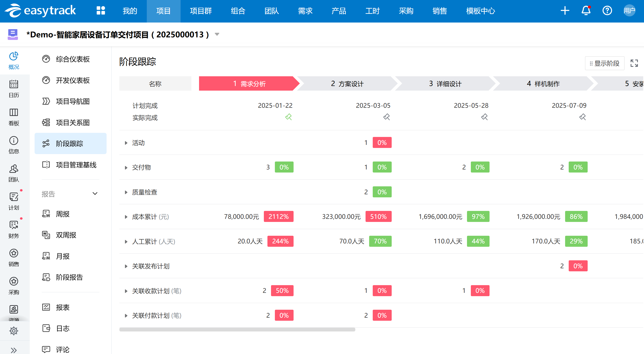
Task: Open the notifications bell icon
Action: 586,11
